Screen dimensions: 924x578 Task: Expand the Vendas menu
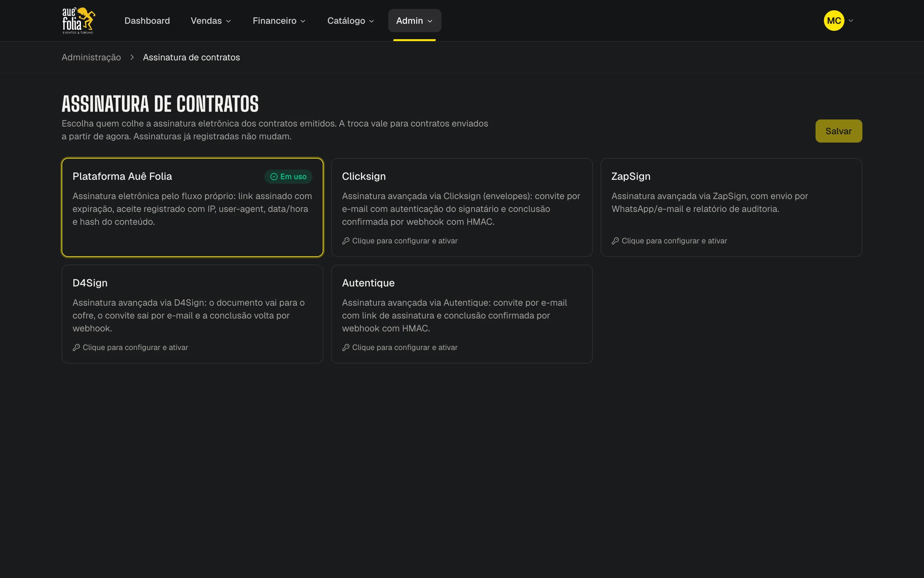(x=211, y=21)
